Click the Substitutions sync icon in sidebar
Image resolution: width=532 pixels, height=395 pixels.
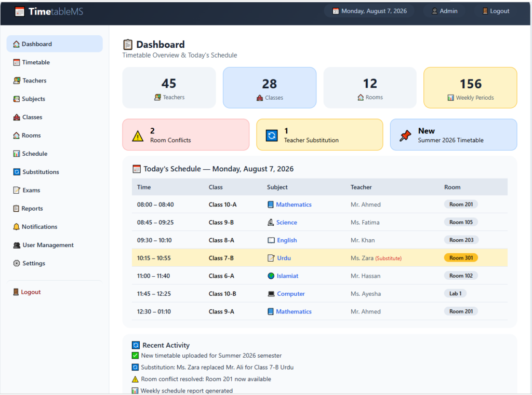(17, 172)
